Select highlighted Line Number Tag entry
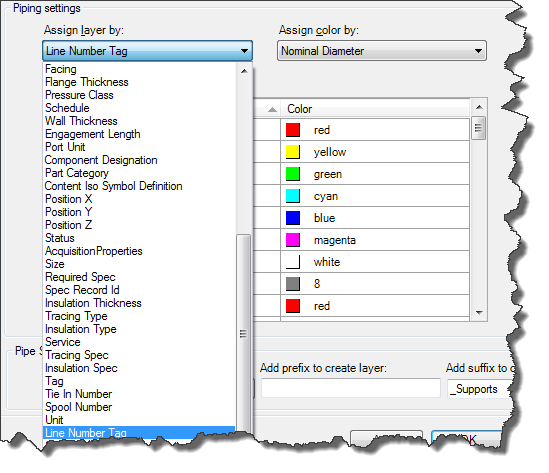Image resolution: width=549 pixels, height=473 pixels. point(139,432)
